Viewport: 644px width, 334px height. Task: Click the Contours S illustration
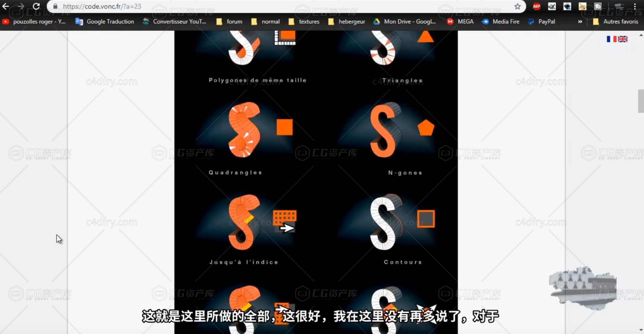386,222
